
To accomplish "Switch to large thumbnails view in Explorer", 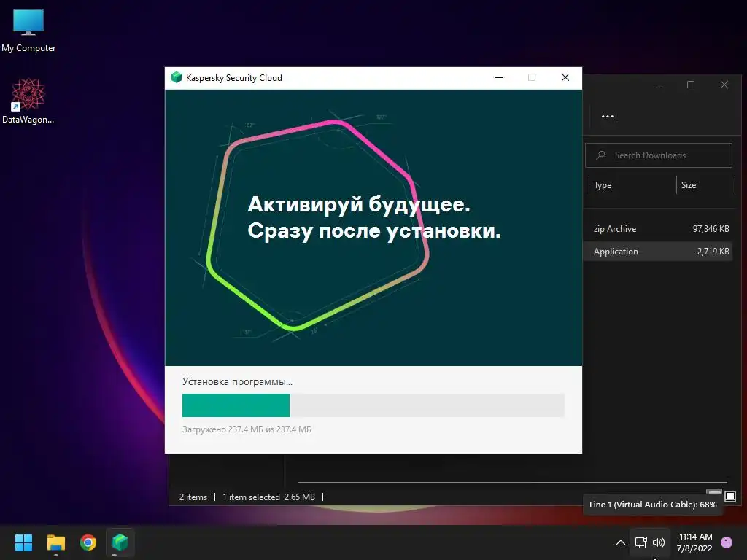I will coord(730,497).
